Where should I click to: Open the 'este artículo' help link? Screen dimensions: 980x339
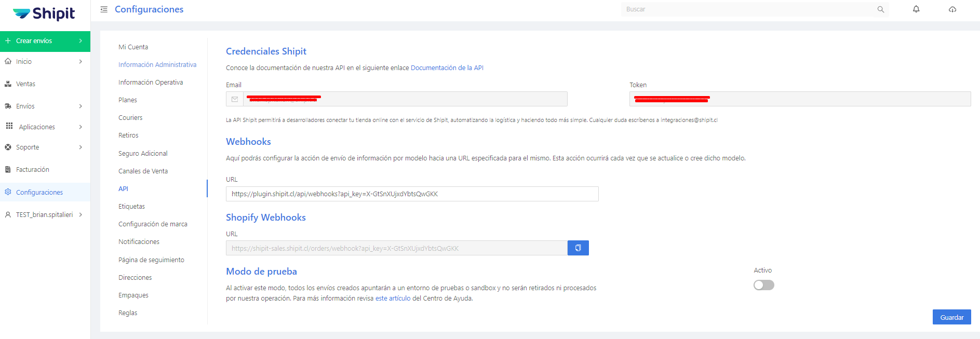point(393,298)
